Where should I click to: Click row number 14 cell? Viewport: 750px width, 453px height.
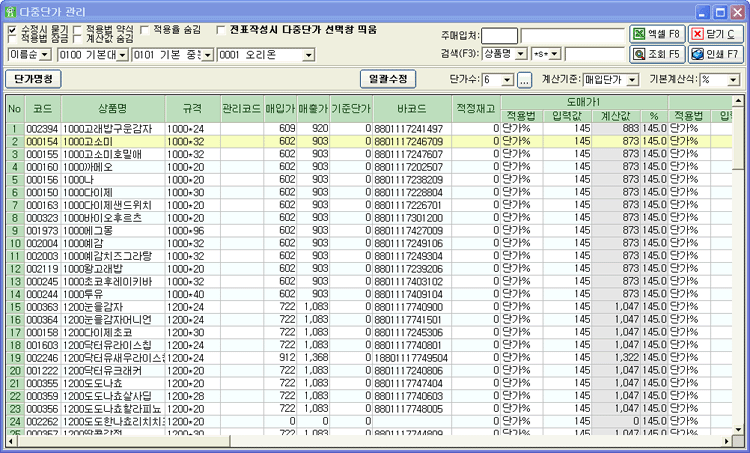(15, 295)
